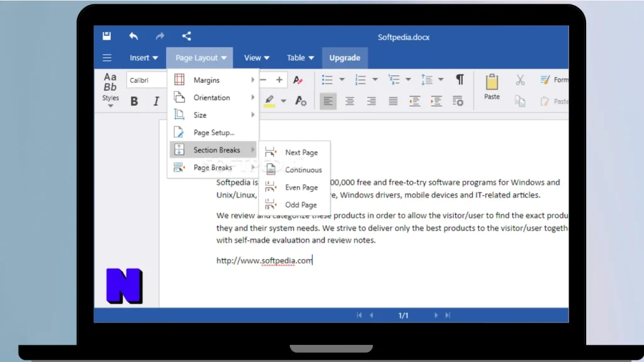644x362 pixels.
Task: Open the Margins submenu
Action: pyautogui.click(x=214, y=80)
